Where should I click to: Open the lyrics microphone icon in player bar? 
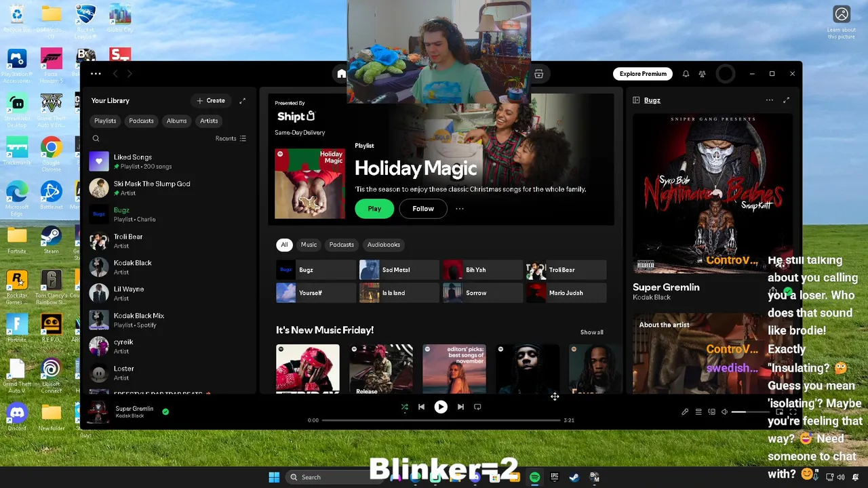(x=685, y=412)
